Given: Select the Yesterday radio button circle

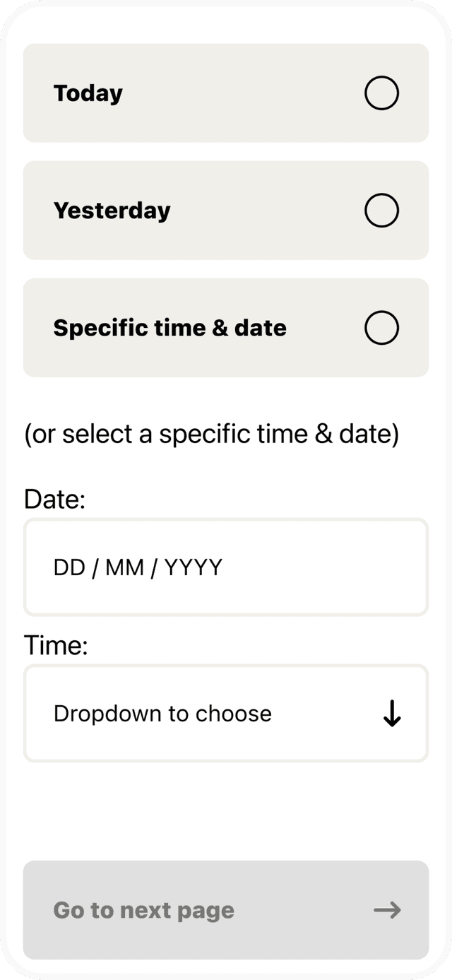Looking at the screenshot, I should pos(381,211).
